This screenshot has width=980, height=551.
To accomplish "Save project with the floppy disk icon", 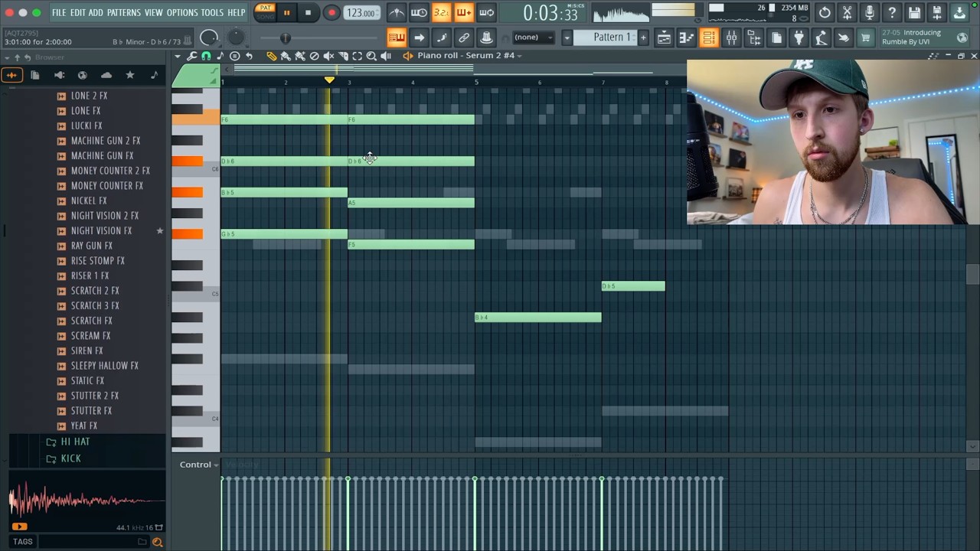I will pos(914,12).
